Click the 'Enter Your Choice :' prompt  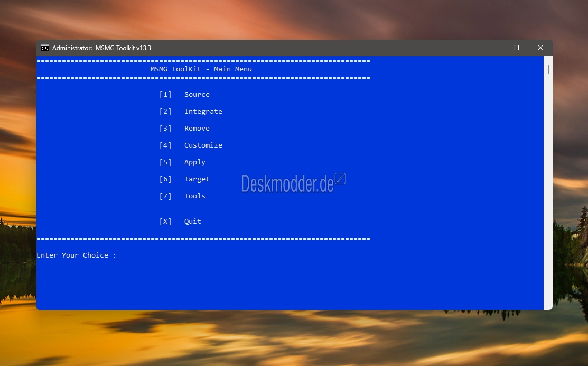click(77, 255)
